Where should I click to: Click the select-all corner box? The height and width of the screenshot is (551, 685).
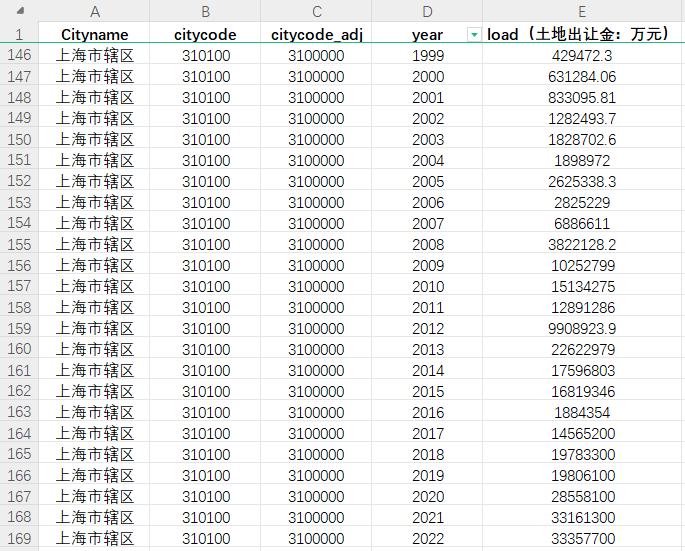18,12
